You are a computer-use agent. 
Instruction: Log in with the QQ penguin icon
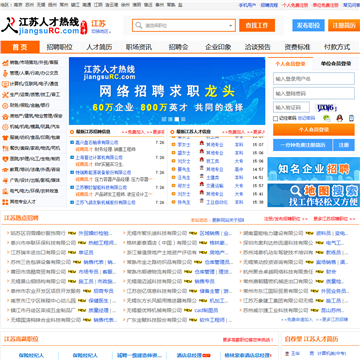click(340, 118)
